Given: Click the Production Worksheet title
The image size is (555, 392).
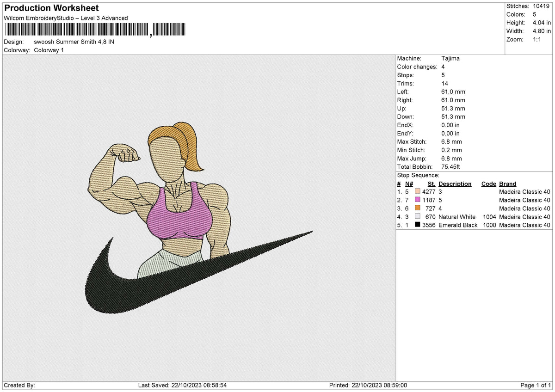Looking at the screenshot, I should point(51,8).
